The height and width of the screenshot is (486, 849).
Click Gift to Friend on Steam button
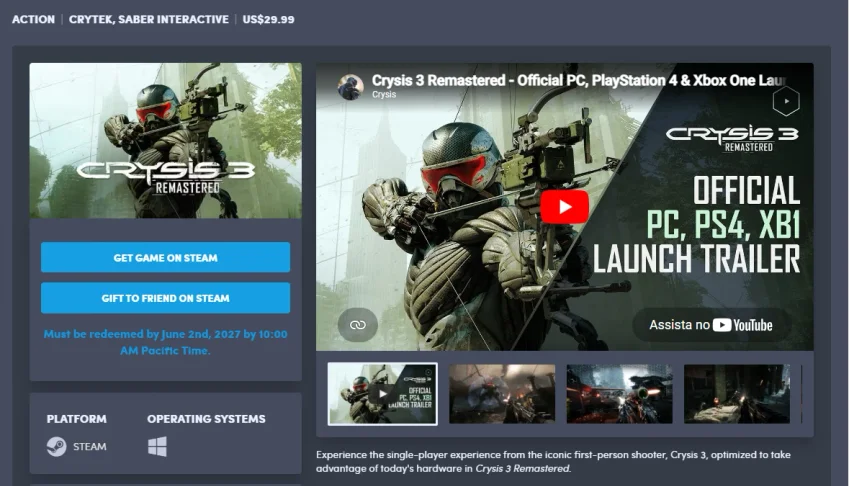pos(165,298)
